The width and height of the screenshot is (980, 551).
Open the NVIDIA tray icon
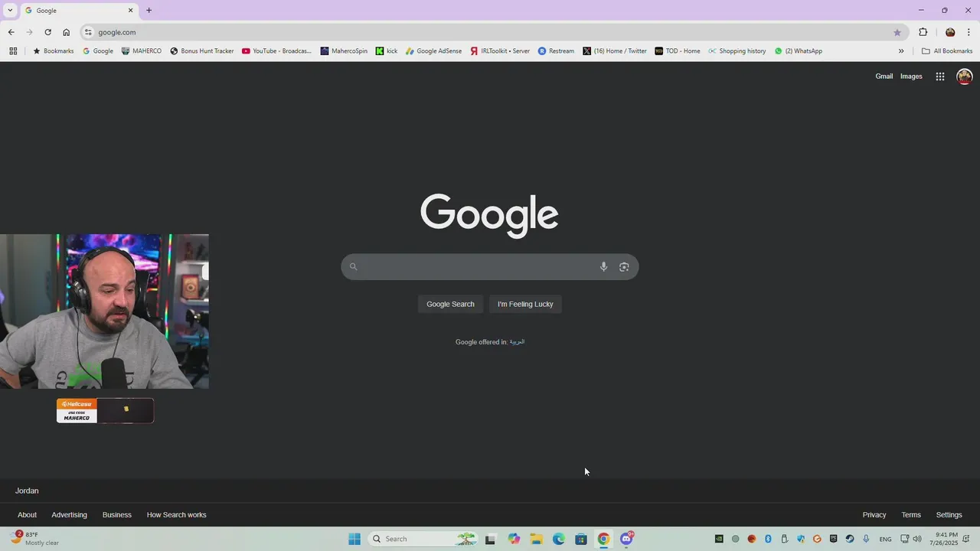point(719,539)
